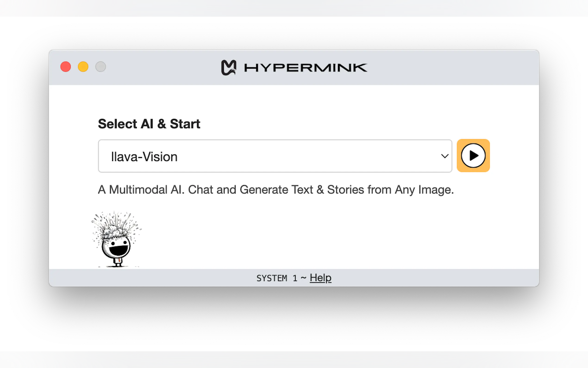Expand the dropdown chevron arrow
588x368 pixels.
(x=444, y=156)
